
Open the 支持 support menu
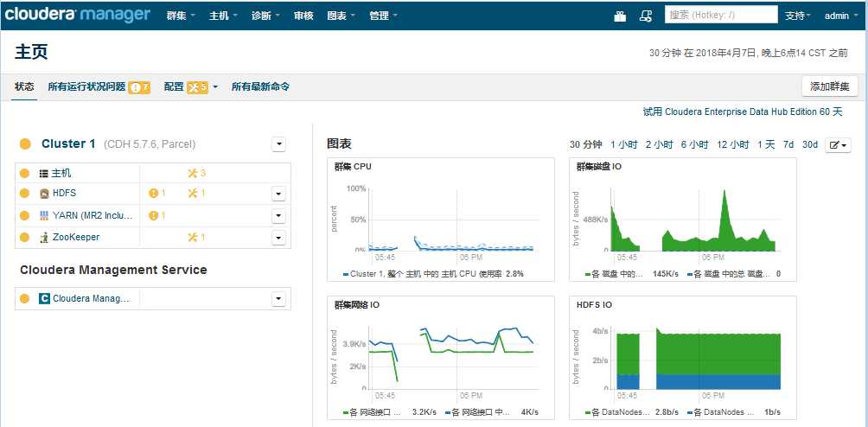point(798,16)
